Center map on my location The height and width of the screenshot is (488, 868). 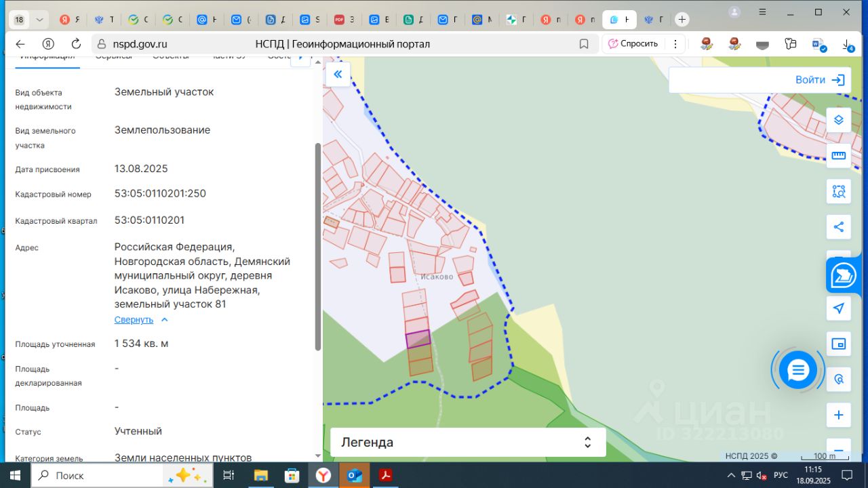click(x=838, y=308)
